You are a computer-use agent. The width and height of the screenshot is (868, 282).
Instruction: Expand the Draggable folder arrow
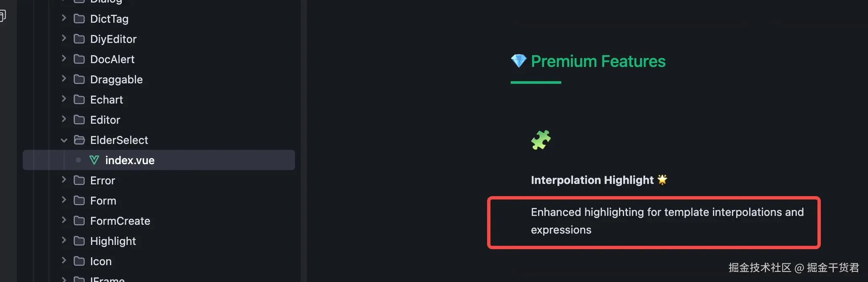coord(64,79)
